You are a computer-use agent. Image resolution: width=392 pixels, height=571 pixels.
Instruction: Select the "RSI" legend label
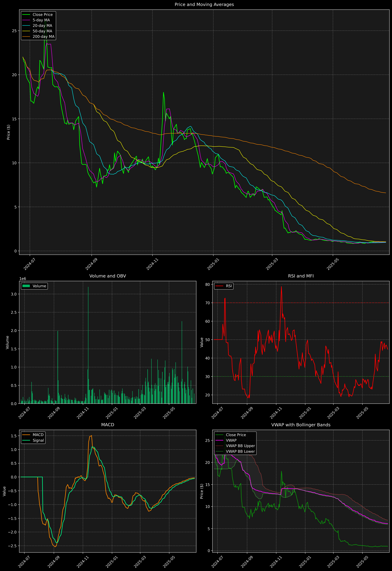point(229,286)
